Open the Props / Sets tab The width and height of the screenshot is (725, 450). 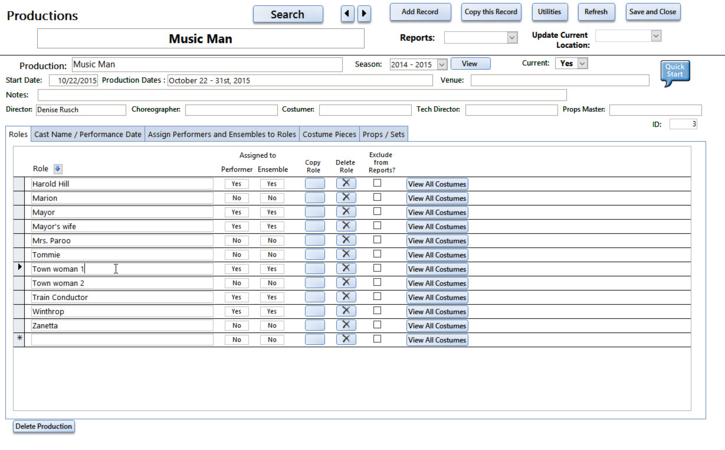point(383,135)
